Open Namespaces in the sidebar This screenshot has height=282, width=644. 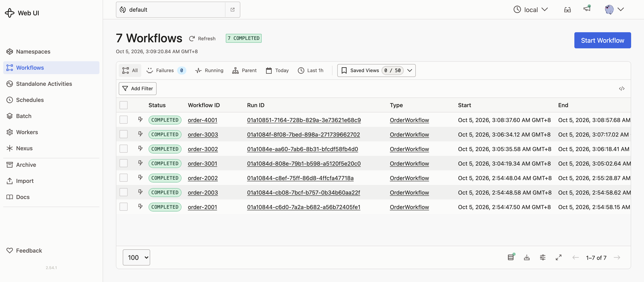pyautogui.click(x=51, y=52)
